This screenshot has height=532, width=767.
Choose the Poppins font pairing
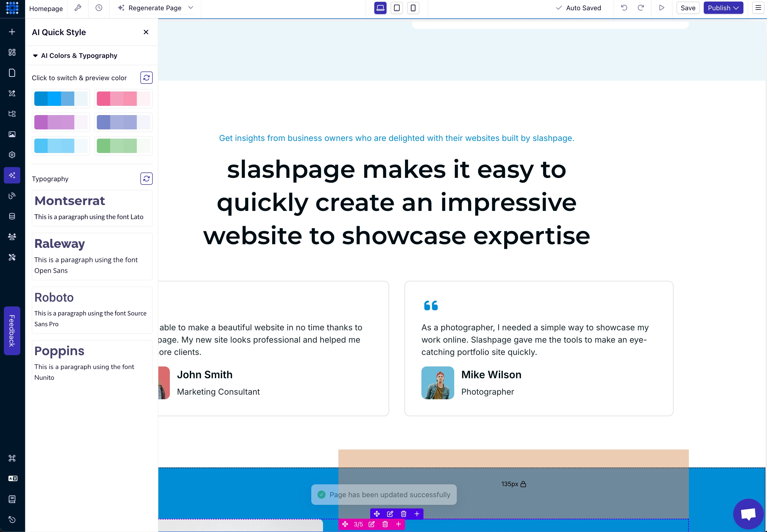tap(92, 363)
